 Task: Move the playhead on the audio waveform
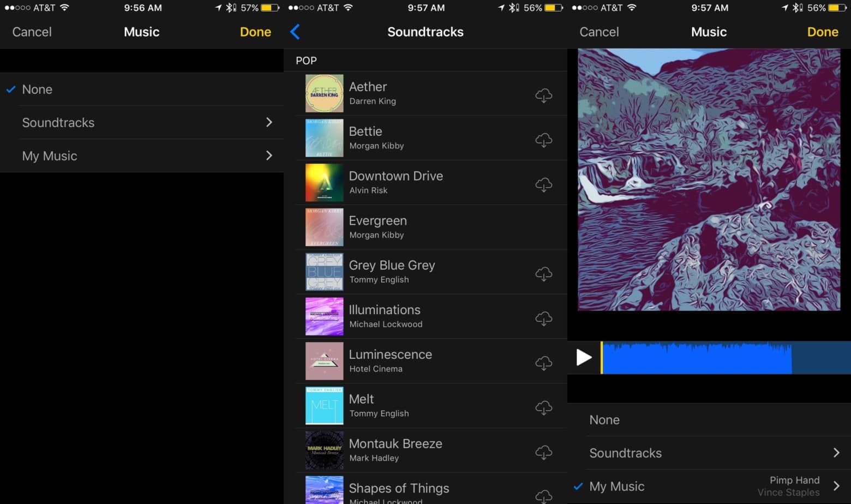pyautogui.click(x=600, y=358)
